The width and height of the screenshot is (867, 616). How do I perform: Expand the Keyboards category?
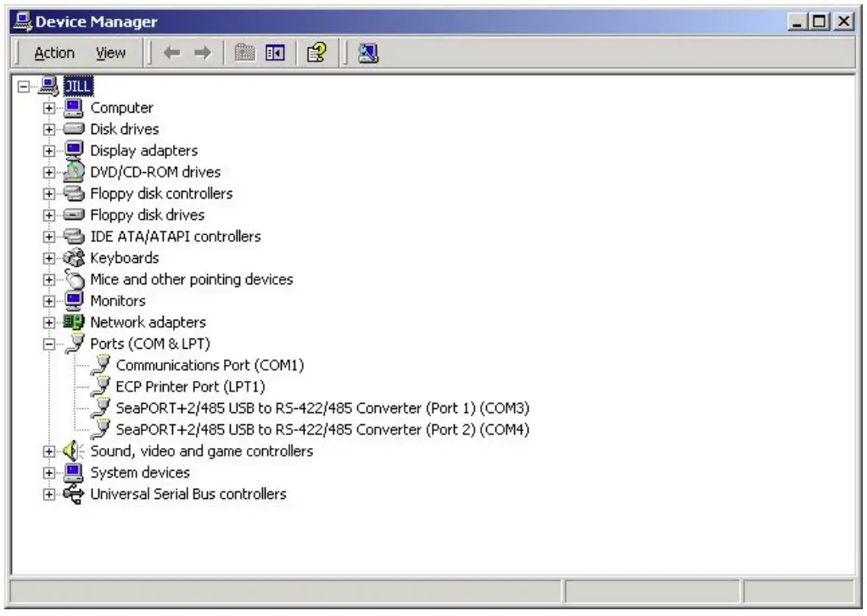[x=49, y=258]
